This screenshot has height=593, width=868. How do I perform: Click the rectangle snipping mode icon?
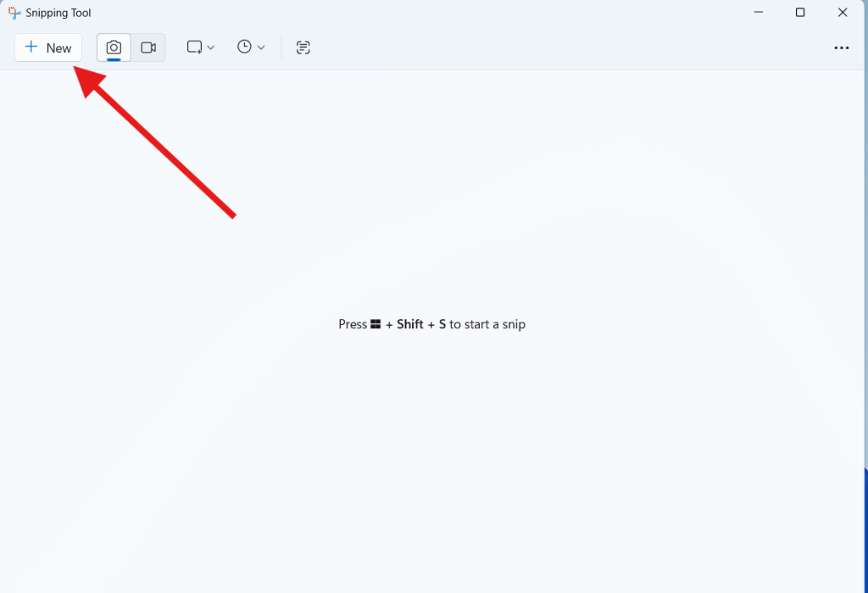pos(194,48)
